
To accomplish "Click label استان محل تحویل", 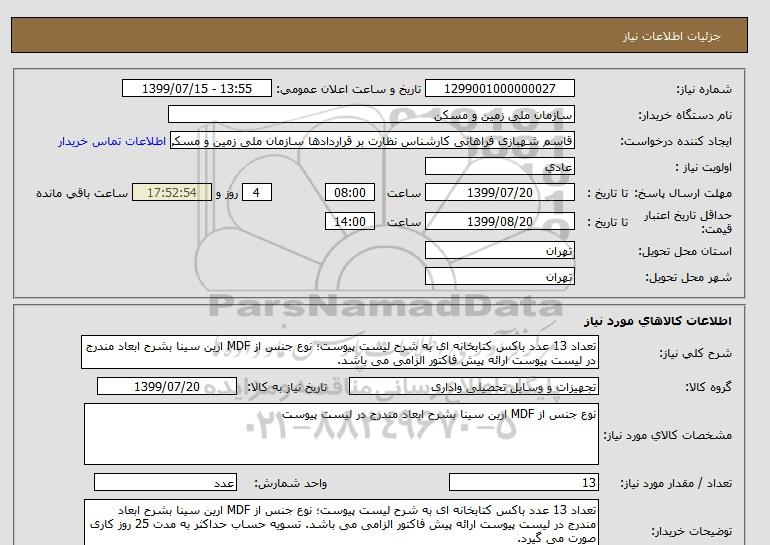I will pyautogui.click(x=685, y=251).
